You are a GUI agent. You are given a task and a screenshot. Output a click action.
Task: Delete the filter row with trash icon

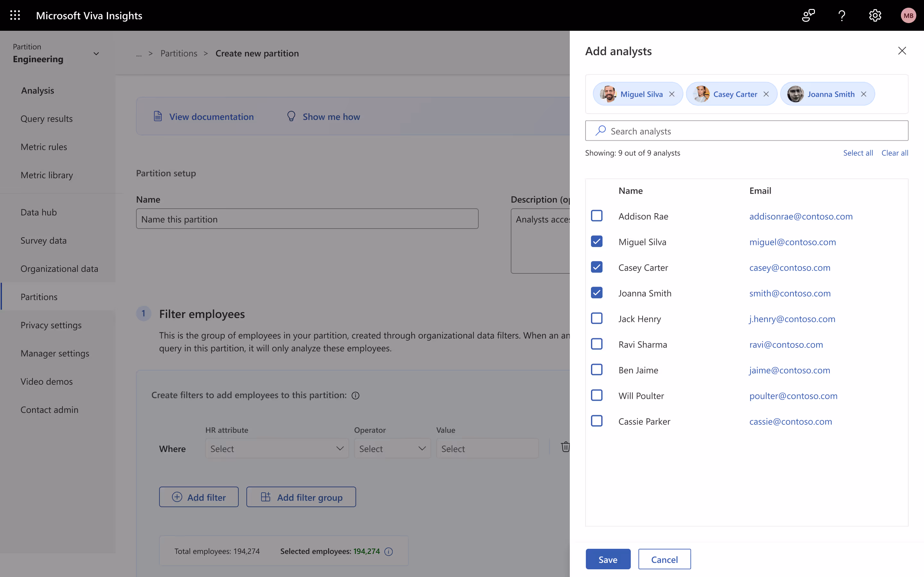[x=565, y=447]
